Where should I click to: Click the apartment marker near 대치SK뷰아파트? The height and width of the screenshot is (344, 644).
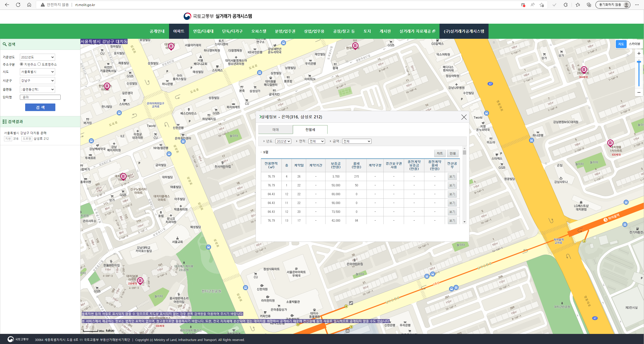click(140, 280)
